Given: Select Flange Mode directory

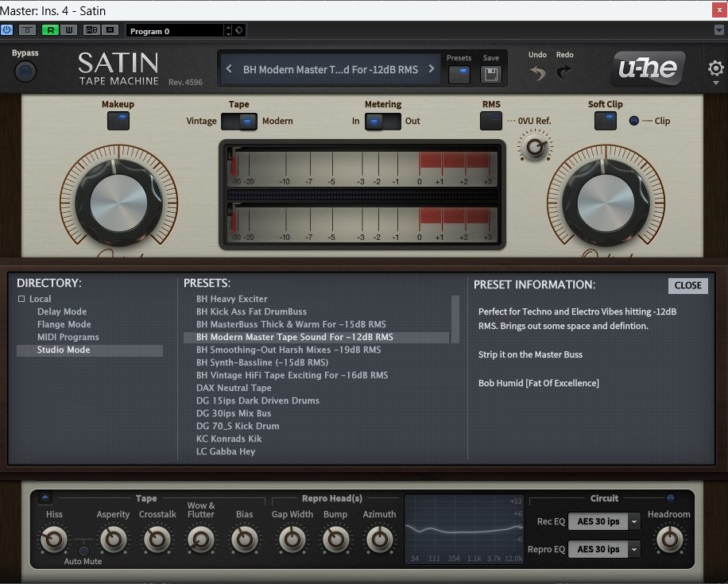Looking at the screenshot, I should coord(64,324).
